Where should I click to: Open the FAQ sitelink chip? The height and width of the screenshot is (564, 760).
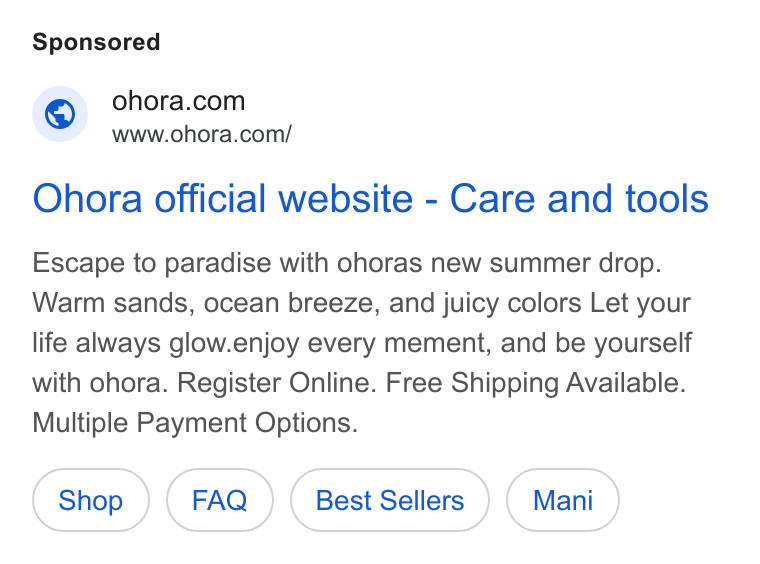(220, 500)
